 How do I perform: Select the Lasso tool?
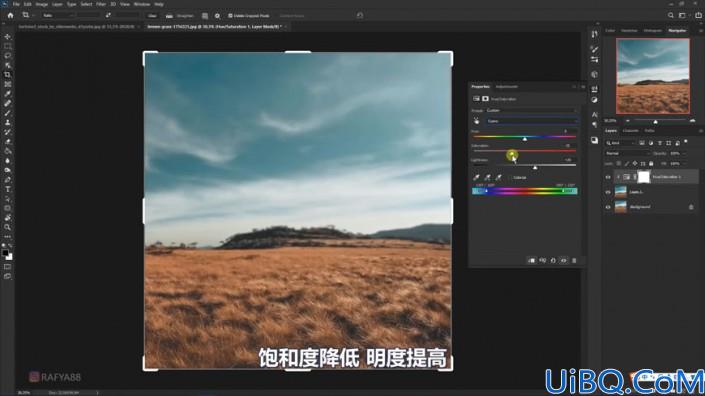coord(8,56)
